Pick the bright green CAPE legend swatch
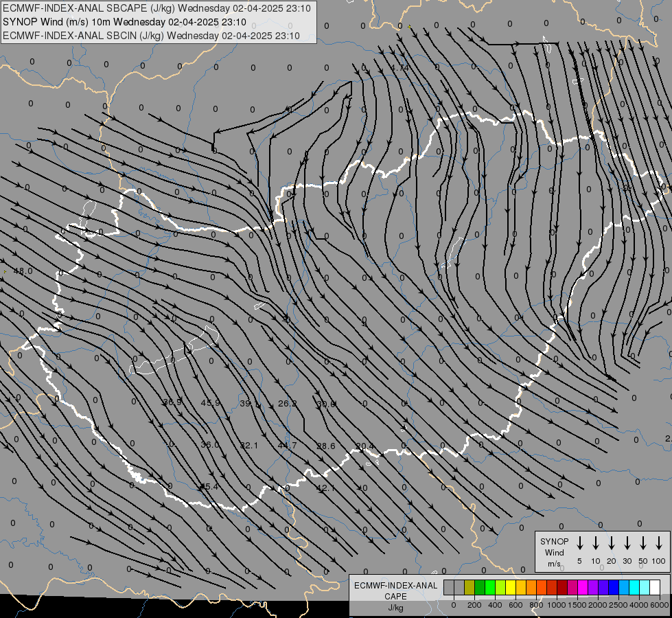Screen dimensions: 672x618 click(490, 588)
